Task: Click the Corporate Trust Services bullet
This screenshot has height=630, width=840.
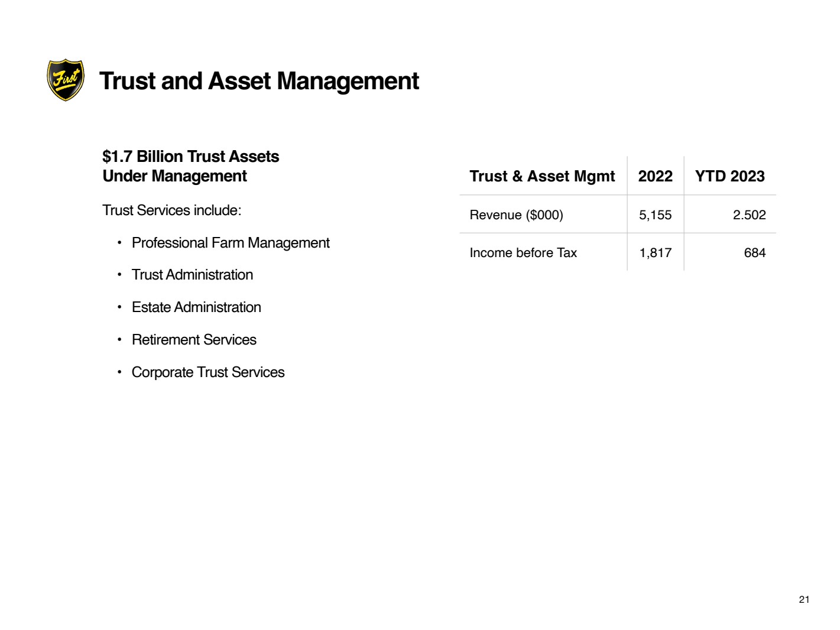Action: (208, 372)
